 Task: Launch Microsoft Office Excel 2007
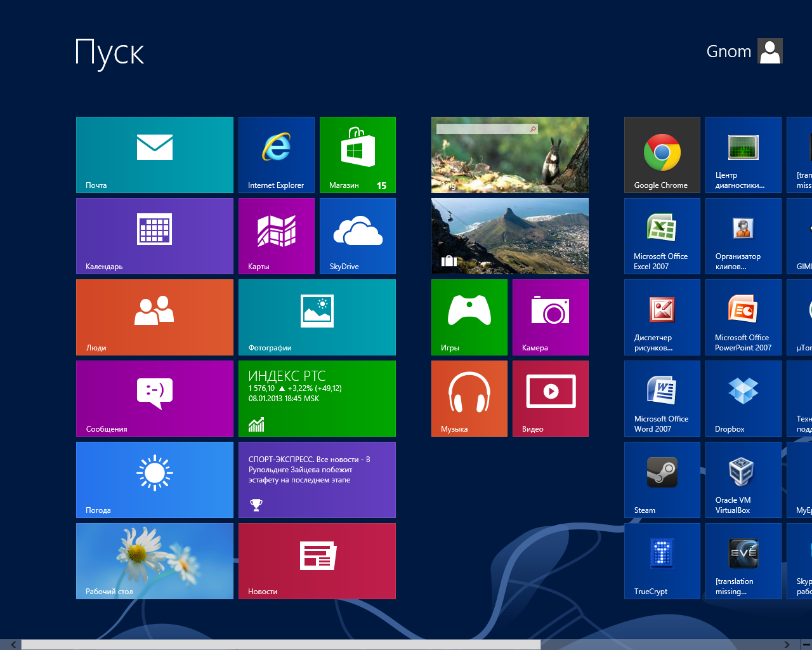point(662,236)
